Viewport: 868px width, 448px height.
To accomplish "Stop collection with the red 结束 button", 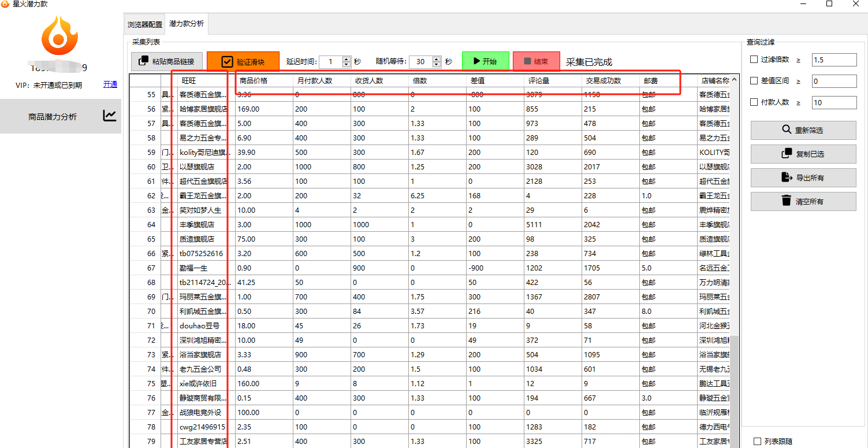I will 536,61.
